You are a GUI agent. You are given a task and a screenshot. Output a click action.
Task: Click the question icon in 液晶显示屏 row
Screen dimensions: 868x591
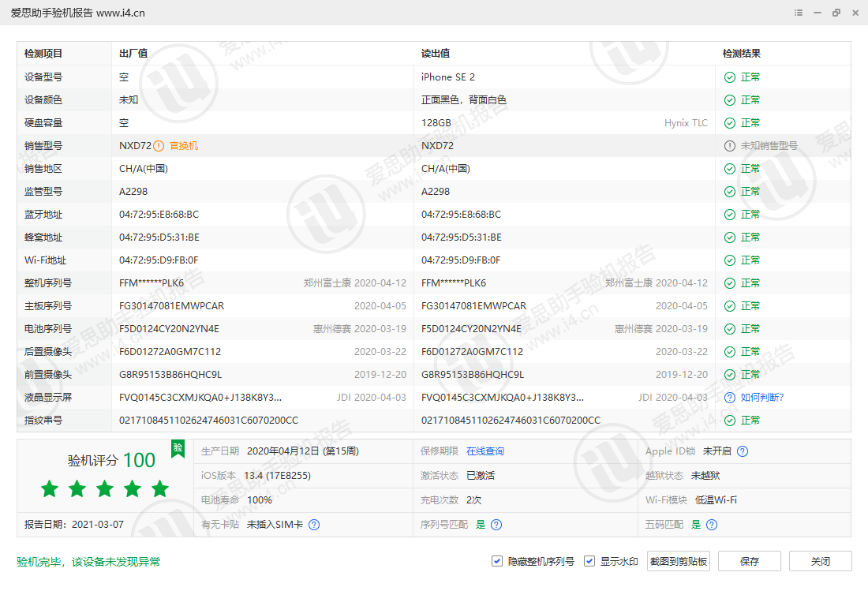coord(730,398)
